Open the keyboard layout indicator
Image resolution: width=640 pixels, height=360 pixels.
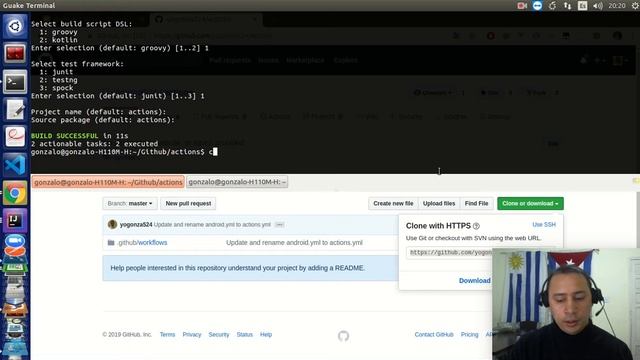(x=582, y=6)
